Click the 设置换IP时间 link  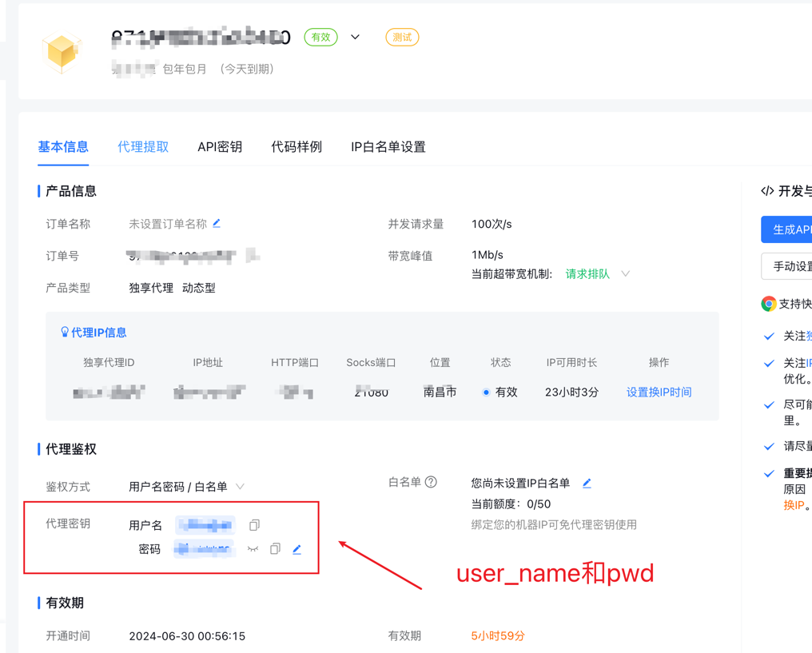pyautogui.click(x=659, y=392)
